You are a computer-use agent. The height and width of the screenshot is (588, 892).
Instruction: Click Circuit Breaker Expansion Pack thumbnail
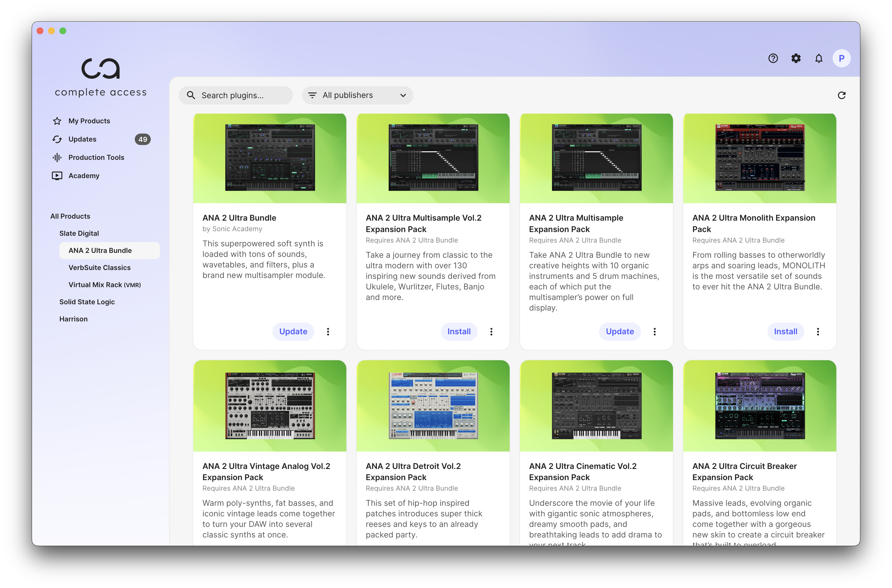(760, 406)
